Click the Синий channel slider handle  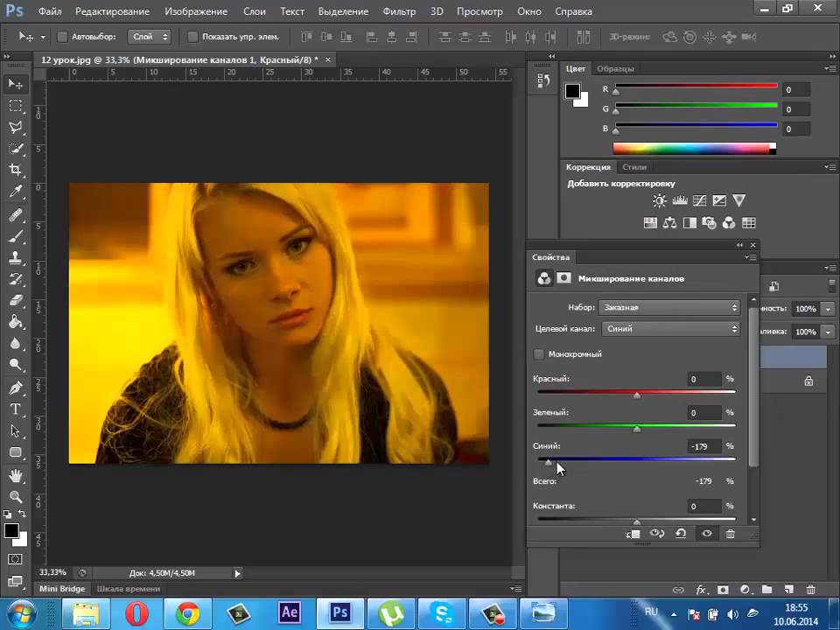click(x=549, y=462)
